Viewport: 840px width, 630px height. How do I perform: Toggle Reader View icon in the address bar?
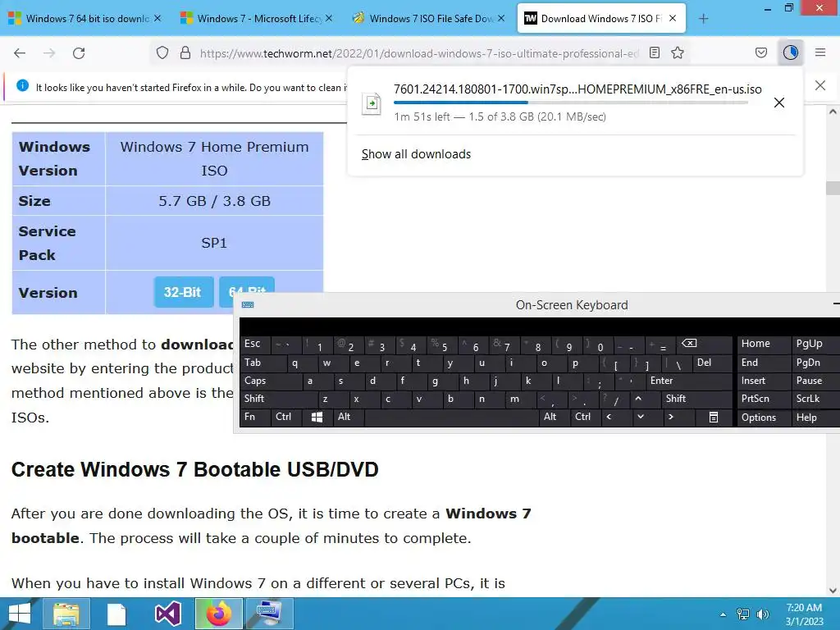[654, 53]
